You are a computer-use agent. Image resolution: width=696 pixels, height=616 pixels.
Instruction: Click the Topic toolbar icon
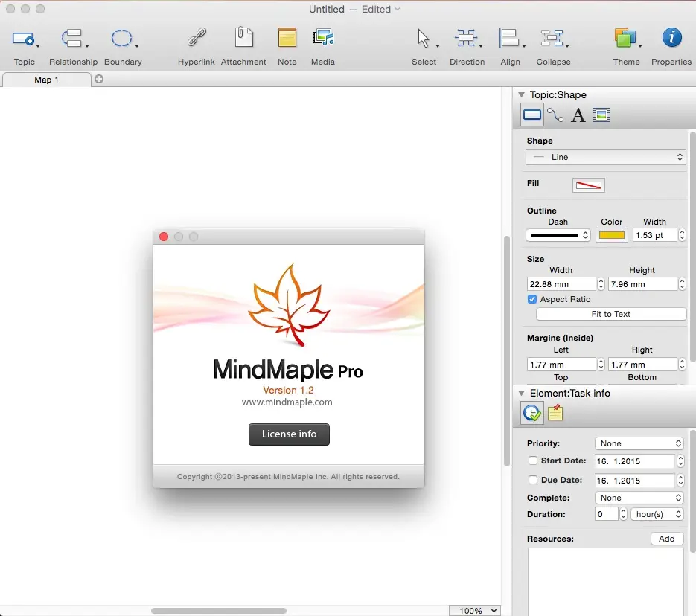(23, 39)
